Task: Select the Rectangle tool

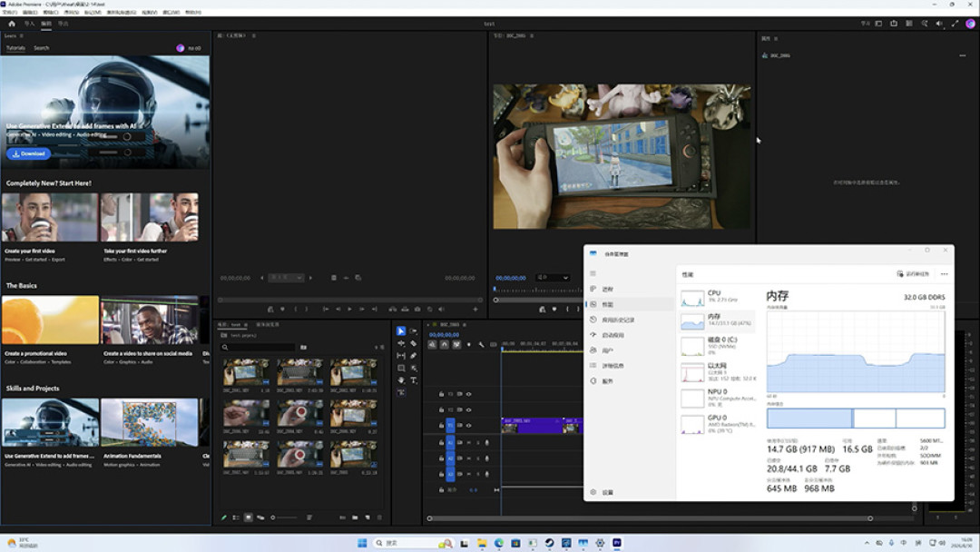Action: pos(401,369)
